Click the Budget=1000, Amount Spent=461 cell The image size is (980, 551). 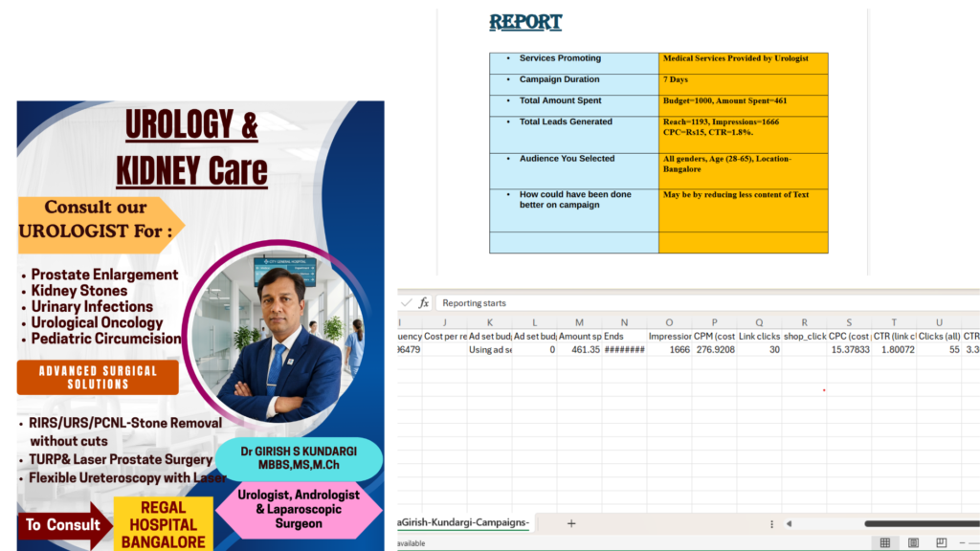click(743, 105)
